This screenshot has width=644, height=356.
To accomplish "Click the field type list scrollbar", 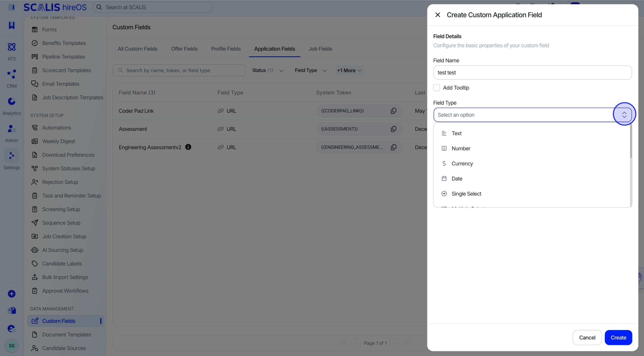I will [x=631, y=141].
